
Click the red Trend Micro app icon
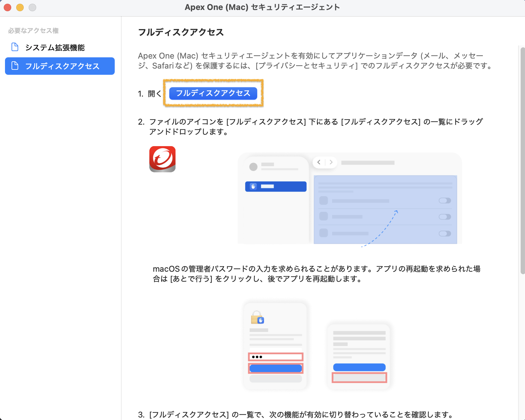(x=162, y=159)
